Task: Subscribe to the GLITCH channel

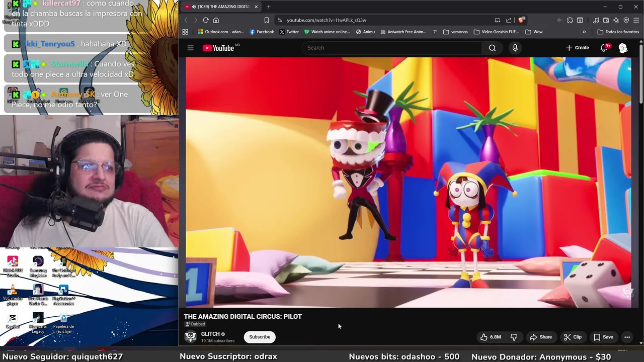Action: tap(260, 337)
